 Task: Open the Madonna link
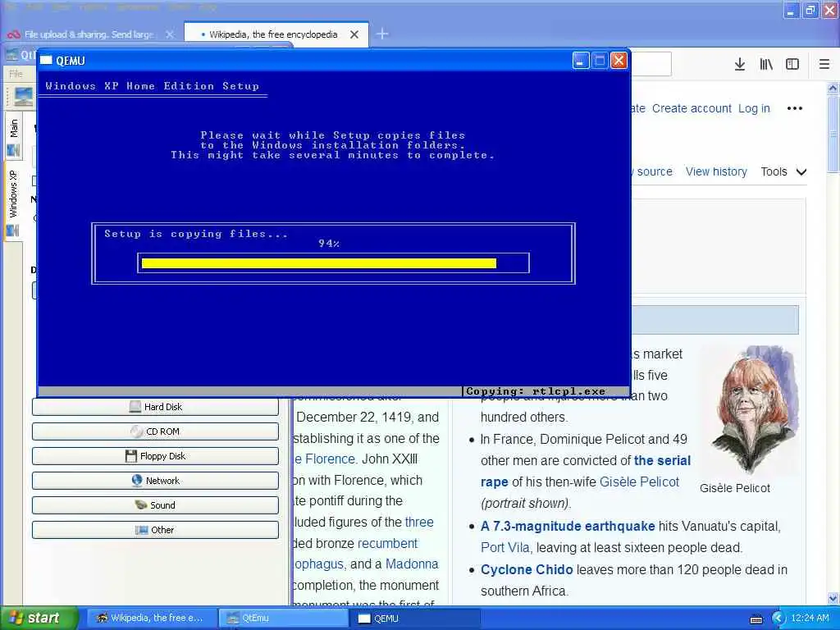click(x=412, y=564)
